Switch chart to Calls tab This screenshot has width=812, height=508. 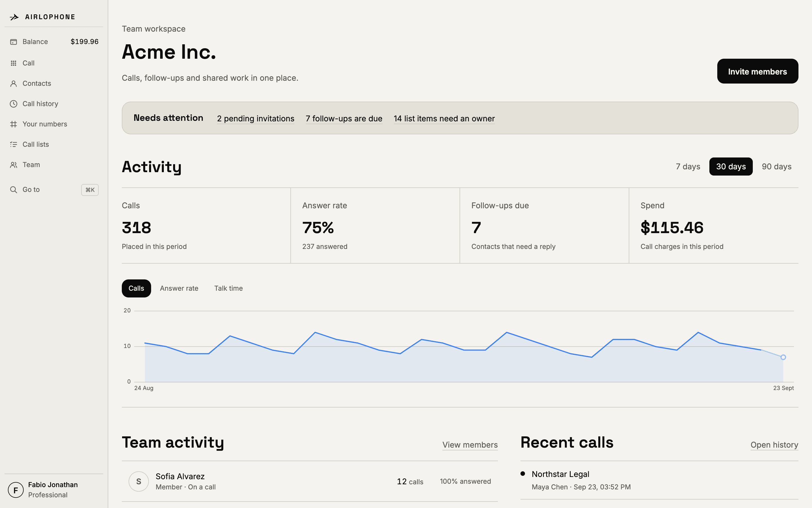point(136,288)
